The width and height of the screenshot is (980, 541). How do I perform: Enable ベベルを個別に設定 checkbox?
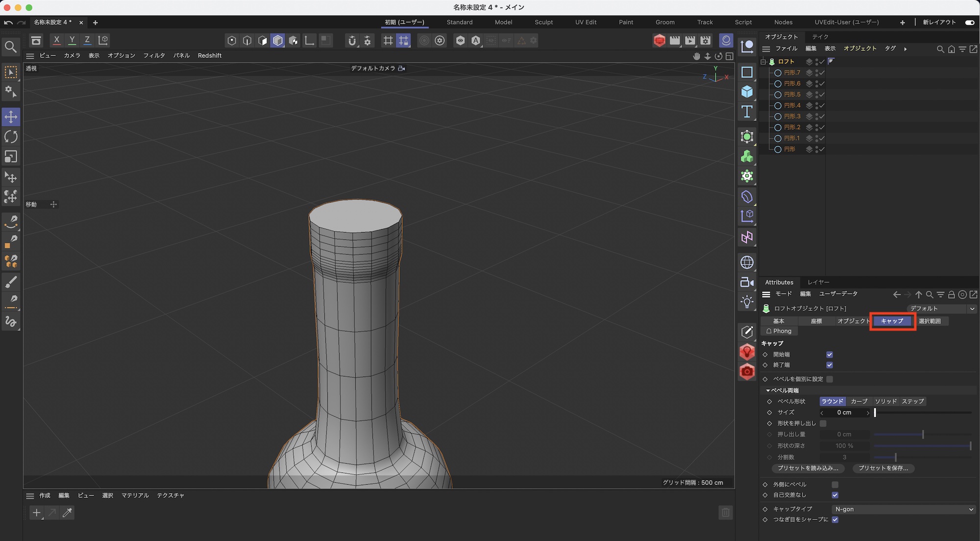830,379
